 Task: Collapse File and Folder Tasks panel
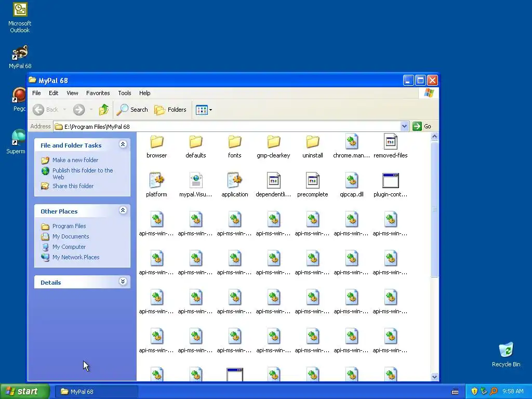click(123, 144)
